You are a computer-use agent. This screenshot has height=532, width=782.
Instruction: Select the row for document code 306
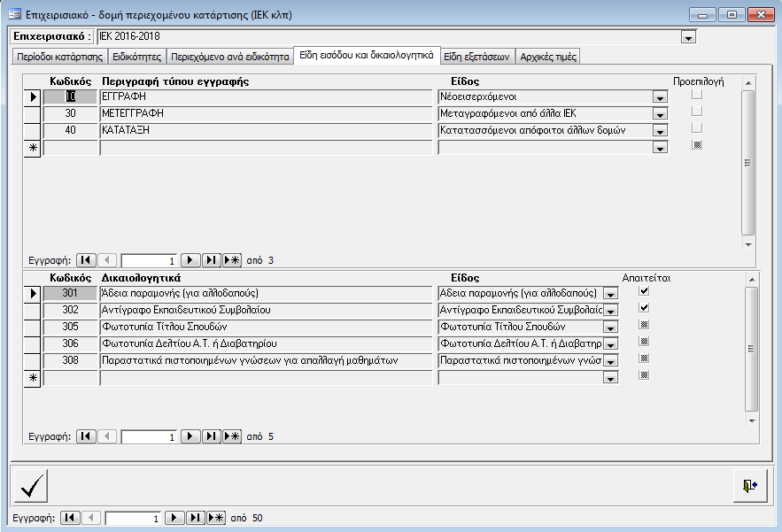point(32,343)
